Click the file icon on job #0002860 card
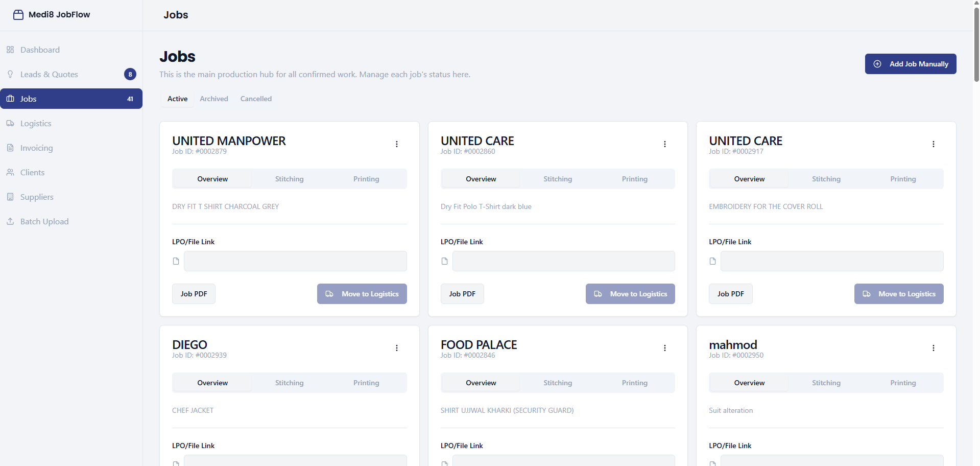 pyautogui.click(x=444, y=261)
